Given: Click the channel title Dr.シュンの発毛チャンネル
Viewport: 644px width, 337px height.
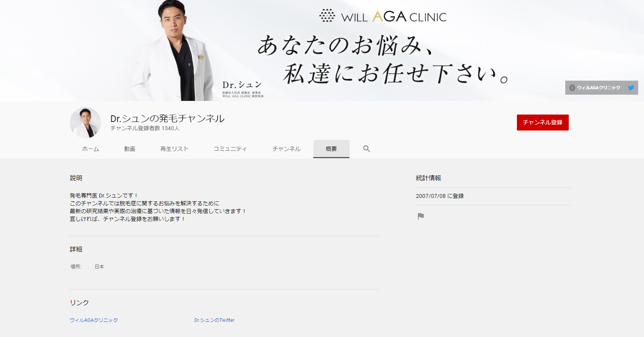Looking at the screenshot, I should coord(167,118).
